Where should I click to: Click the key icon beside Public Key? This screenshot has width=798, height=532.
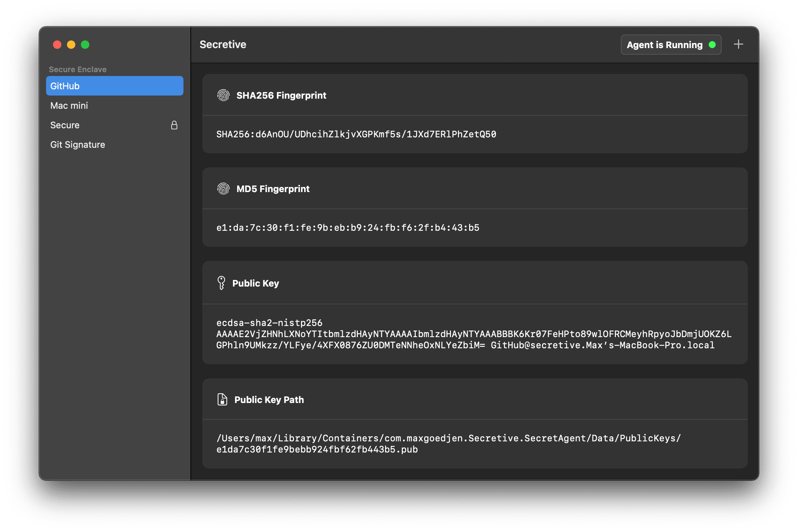[x=222, y=283]
